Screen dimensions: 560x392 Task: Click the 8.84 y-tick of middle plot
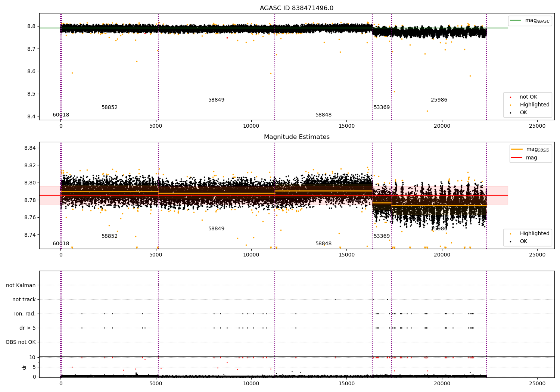coord(30,148)
